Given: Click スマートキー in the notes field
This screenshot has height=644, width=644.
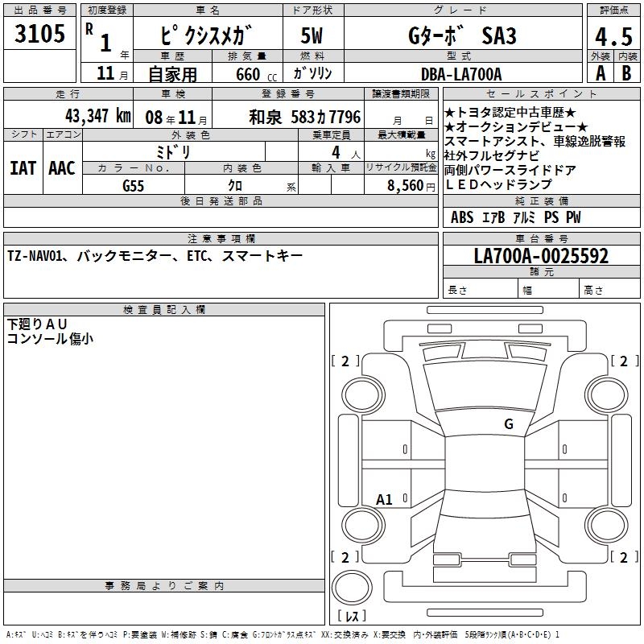Looking at the screenshot, I should point(262,256).
